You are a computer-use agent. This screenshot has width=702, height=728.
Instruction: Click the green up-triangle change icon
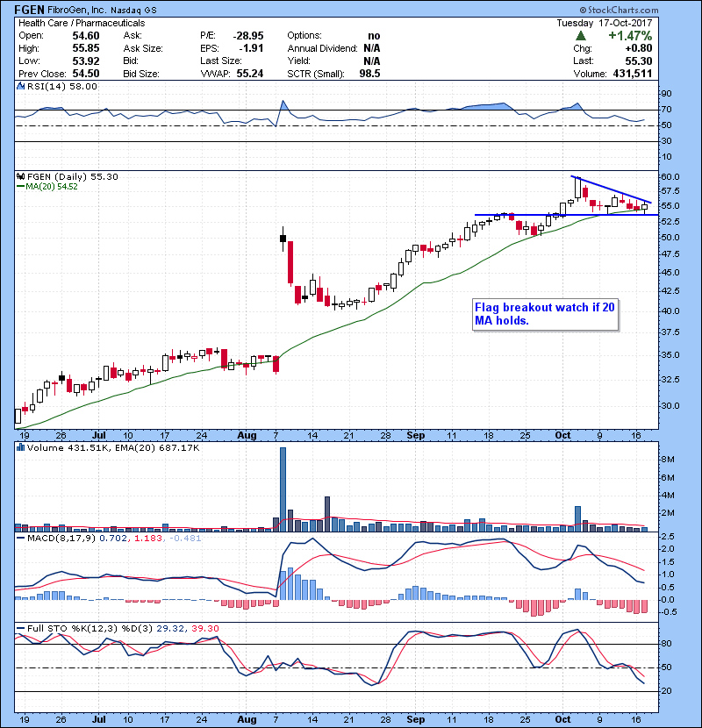(580, 36)
